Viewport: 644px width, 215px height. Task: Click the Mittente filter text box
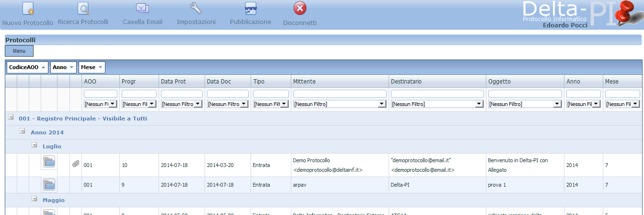pos(340,94)
